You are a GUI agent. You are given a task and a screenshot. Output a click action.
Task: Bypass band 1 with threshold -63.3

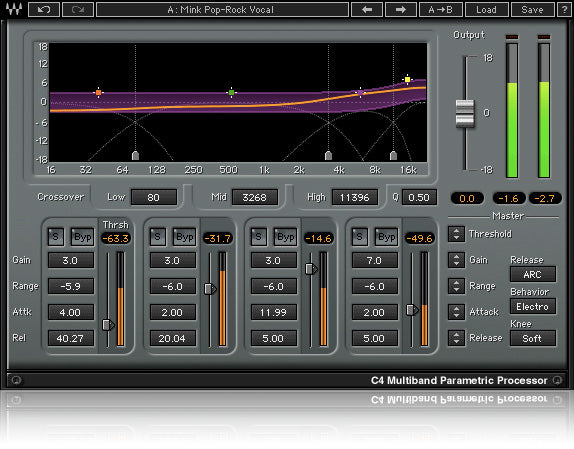point(82,237)
